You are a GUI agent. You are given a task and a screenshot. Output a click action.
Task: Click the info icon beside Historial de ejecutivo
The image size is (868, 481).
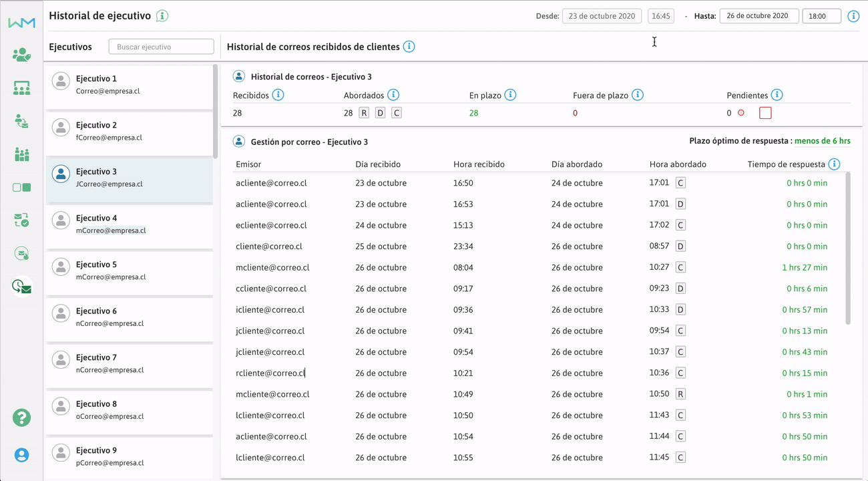click(162, 16)
